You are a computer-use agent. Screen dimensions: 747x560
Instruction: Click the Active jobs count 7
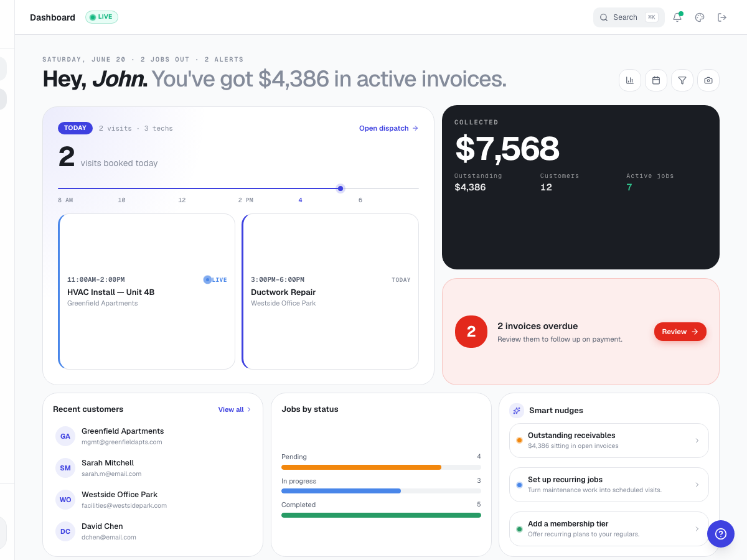pyautogui.click(x=629, y=187)
